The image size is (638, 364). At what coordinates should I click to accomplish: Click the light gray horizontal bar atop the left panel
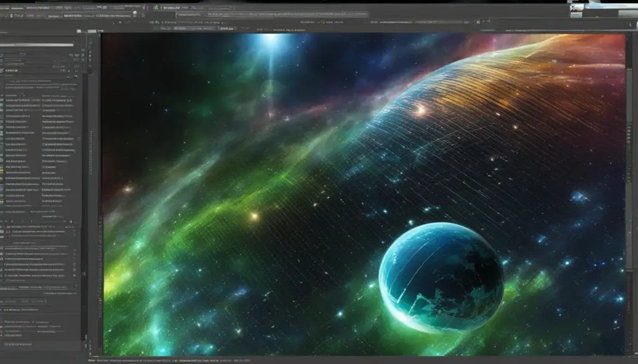pos(37,45)
